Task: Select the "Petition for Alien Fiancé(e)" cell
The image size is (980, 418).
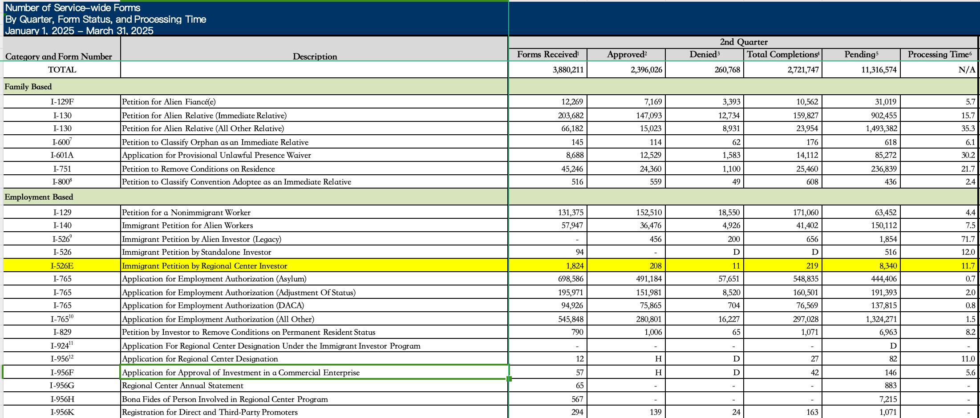Action: click(169, 102)
